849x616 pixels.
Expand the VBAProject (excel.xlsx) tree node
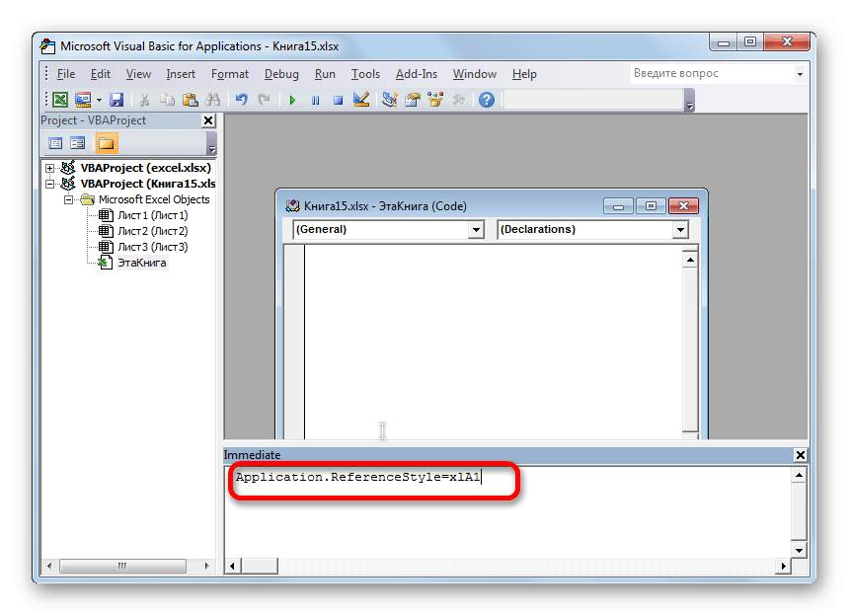tap(49, 168)
